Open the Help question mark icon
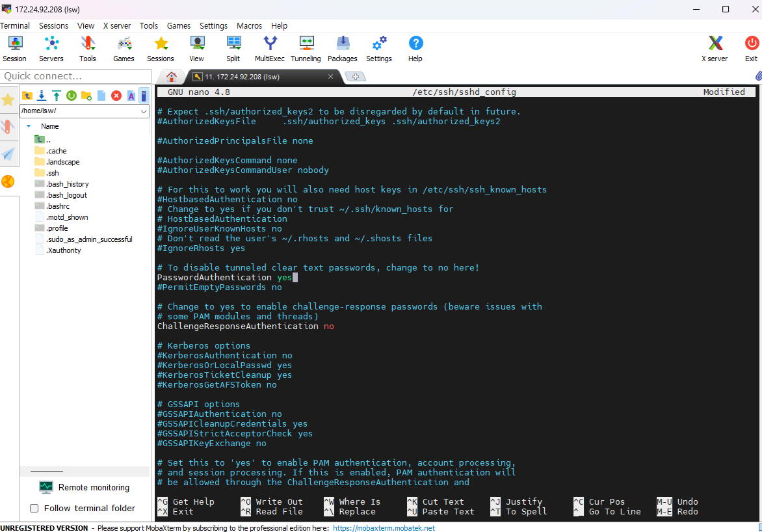 (x=415, y=49)
